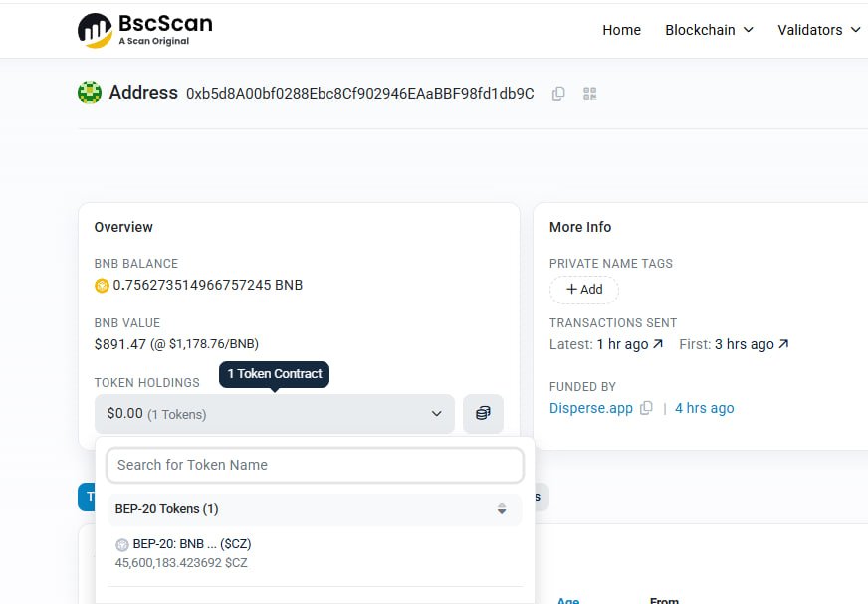868x604 pixels.
Task: Focus the Search for Token Name field
Action: click(315, 465)
